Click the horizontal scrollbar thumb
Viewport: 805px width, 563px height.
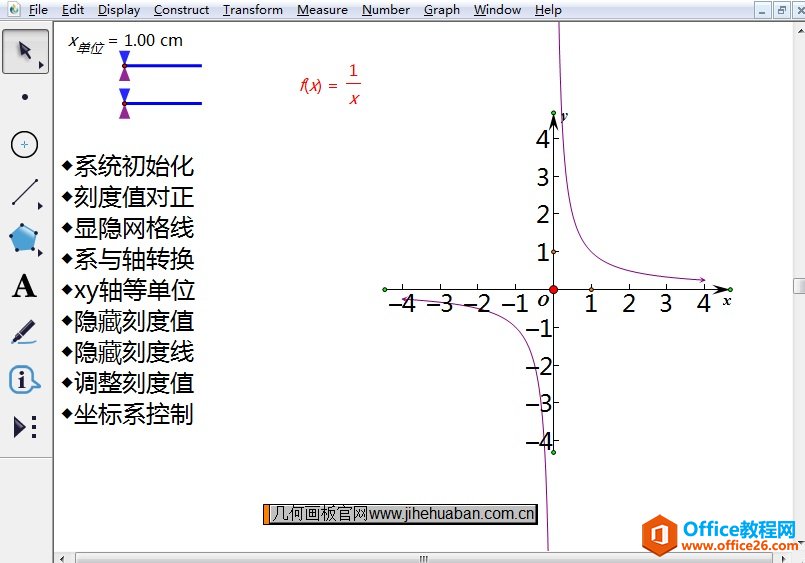[x=424, y=558]
